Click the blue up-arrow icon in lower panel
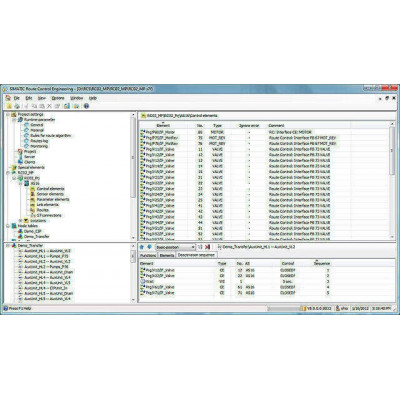Image resolution: width=400 pixels, height=400 pixels. 142,247
